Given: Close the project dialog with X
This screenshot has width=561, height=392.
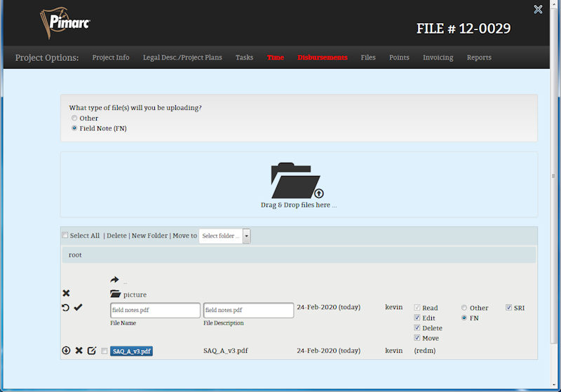Looking at the screenshot, I should (x=538, y=9).
